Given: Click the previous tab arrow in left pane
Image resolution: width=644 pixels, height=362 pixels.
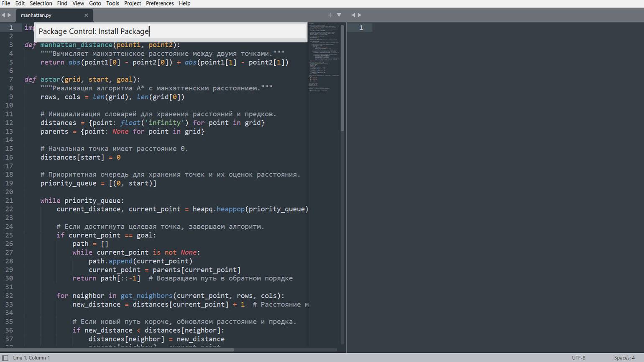Looking at the screenshot, I should click(x=3, y=15).
